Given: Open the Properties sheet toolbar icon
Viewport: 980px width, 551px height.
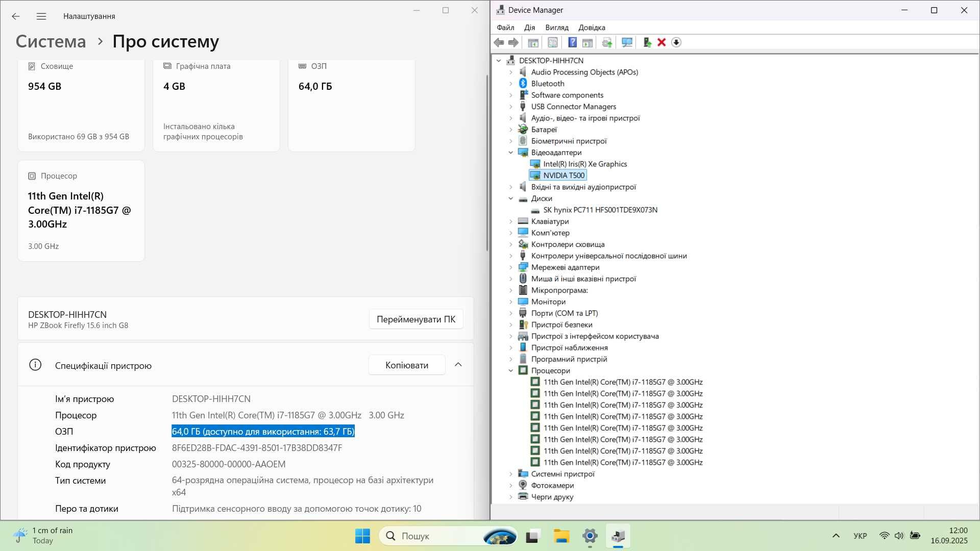Looking at the screenshot, I should click(552, 43).
